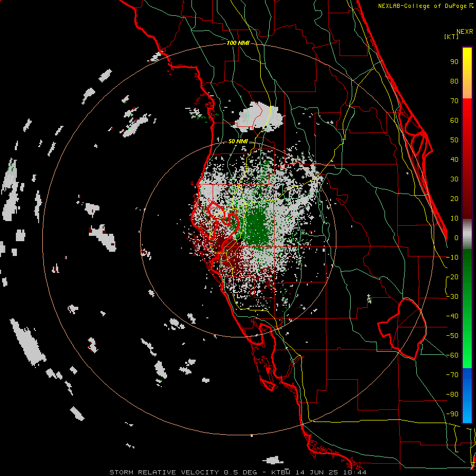
Task: Click the -90 label on the scale
Action: click(x=452, y=414)
